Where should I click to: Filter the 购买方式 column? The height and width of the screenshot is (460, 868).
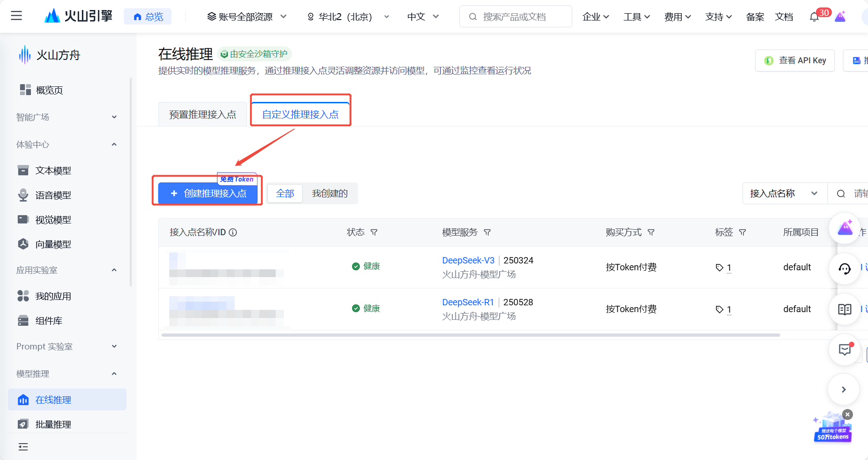coord(651,233)
